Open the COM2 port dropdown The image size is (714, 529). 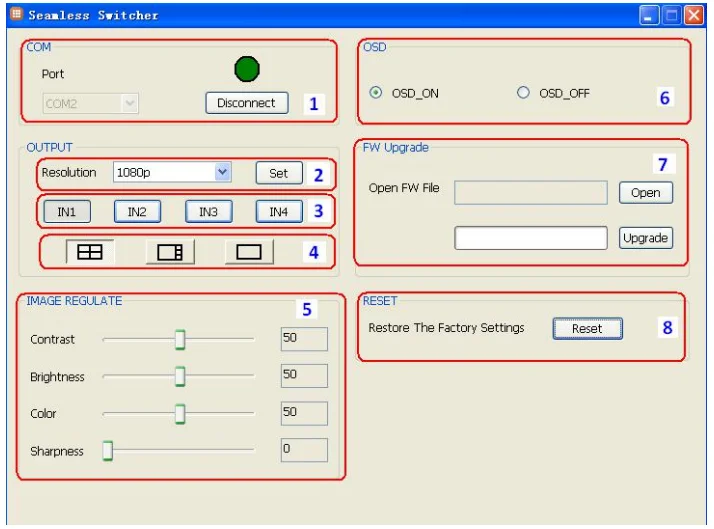[91, 103]
